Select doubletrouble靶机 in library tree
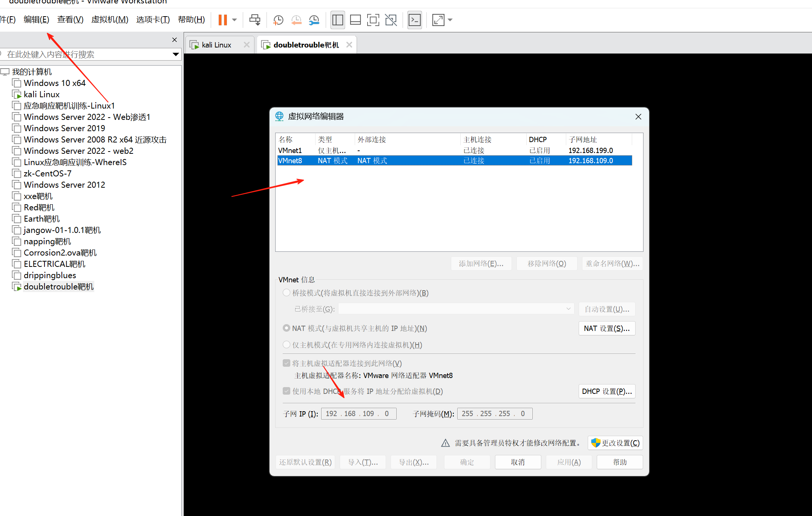 (58, 286)
